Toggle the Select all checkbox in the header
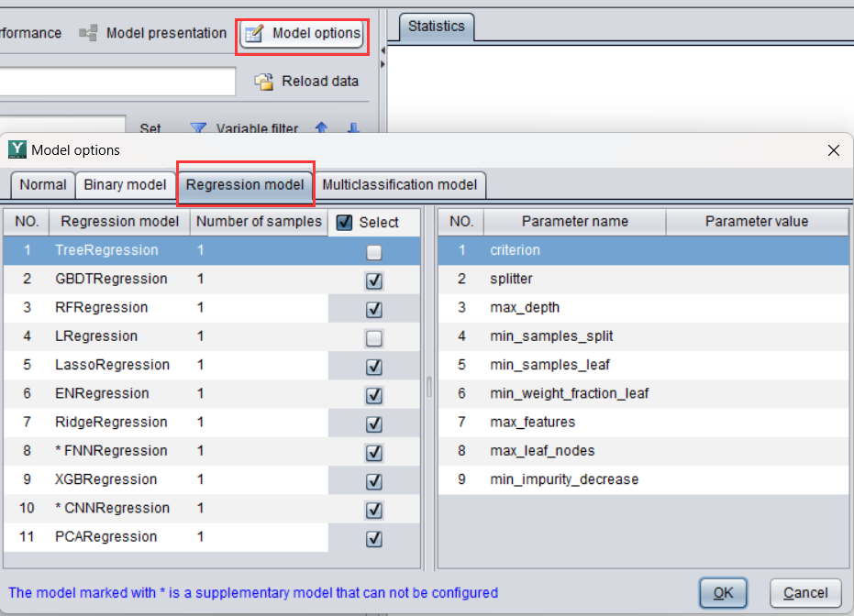This screenshot has width=854, height=616. 345,222
